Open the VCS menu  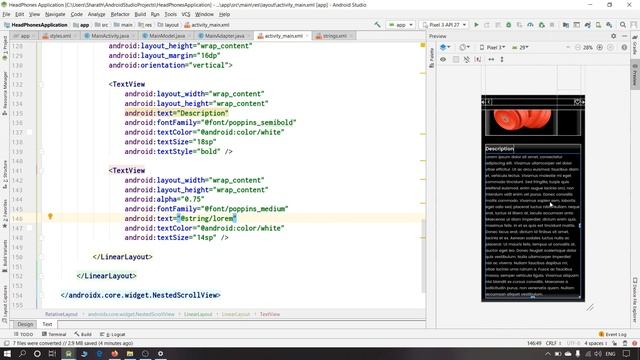pos(186,14)
